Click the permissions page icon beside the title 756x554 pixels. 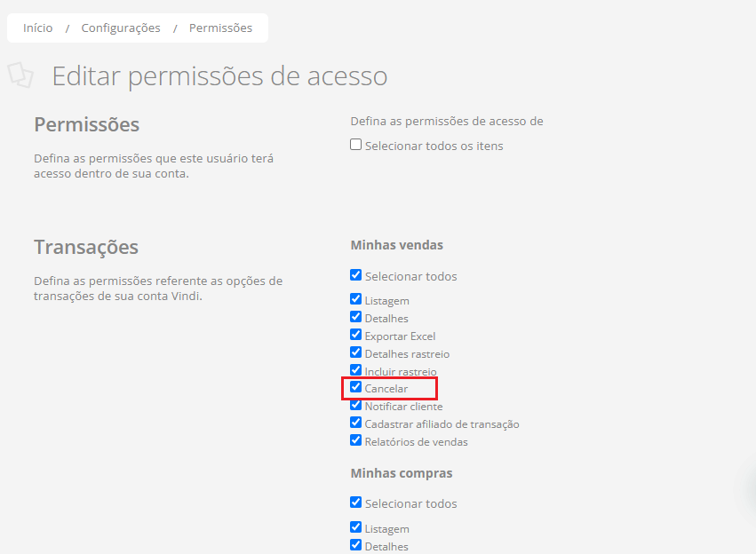pyautogui.click(x=20, y=75)
